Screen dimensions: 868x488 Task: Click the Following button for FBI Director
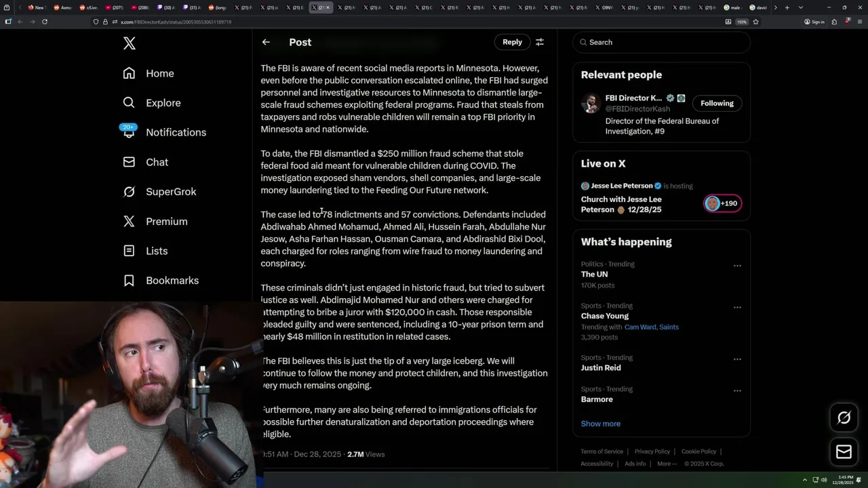[x=717, y=103]
